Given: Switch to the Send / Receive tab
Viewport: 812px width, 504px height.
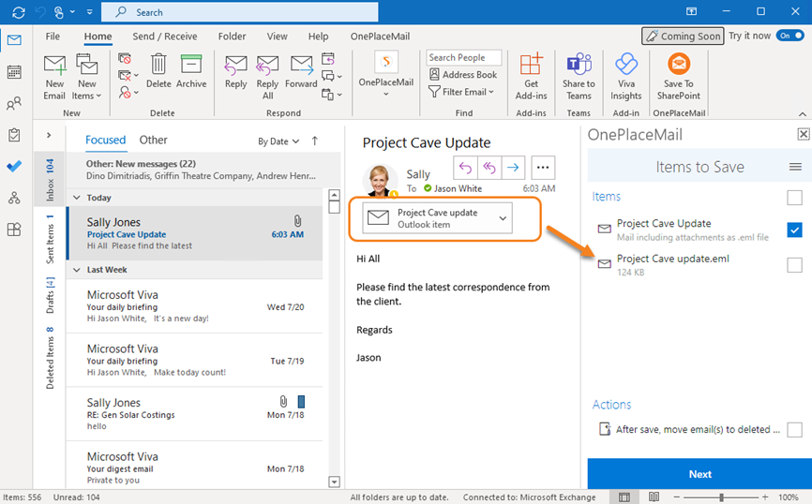Looking at the screenshot, I should point(164,37).
